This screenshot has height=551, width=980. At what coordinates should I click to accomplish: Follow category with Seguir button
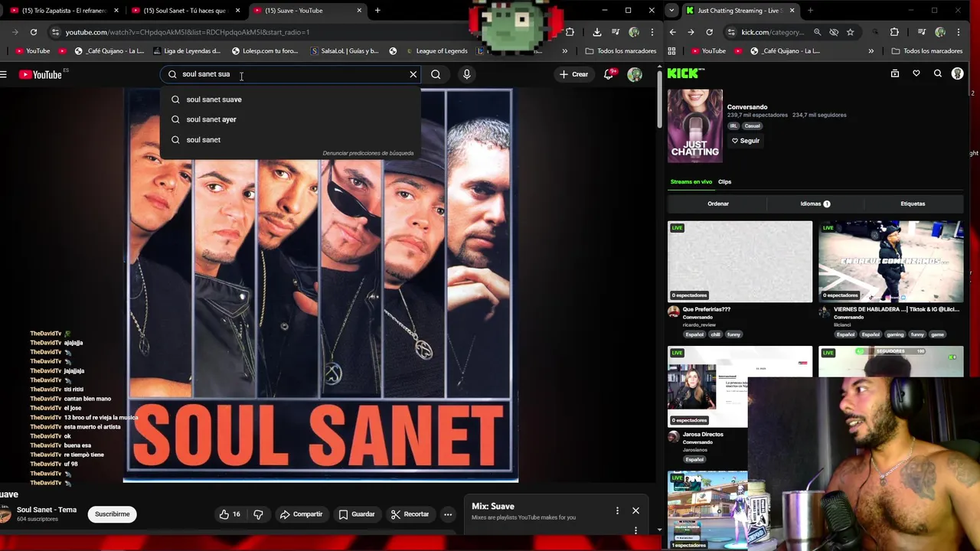coord(746,141)
